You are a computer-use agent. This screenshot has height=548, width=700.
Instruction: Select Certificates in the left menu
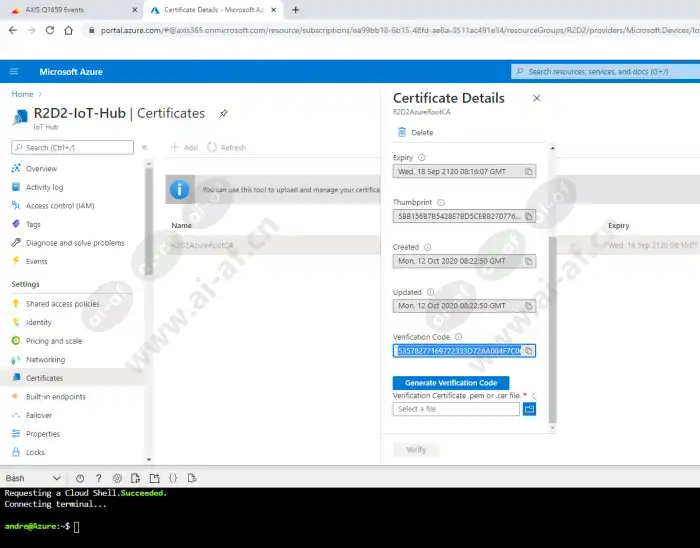[x=72, y=378]
